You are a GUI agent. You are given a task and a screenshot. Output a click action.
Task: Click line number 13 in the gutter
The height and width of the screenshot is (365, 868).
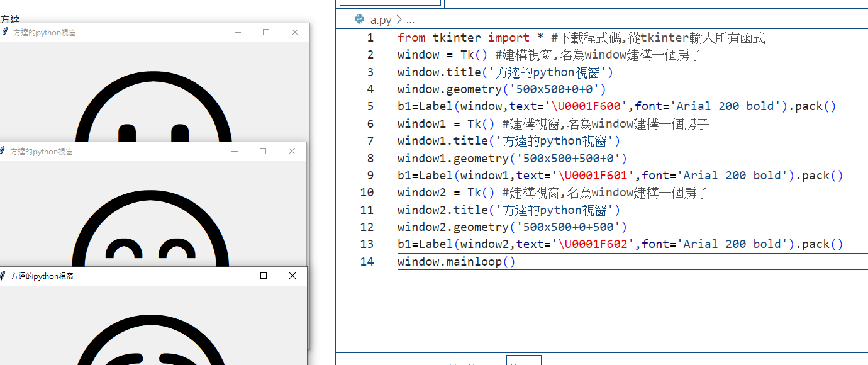pyautogui.click(x=367, y=244)
